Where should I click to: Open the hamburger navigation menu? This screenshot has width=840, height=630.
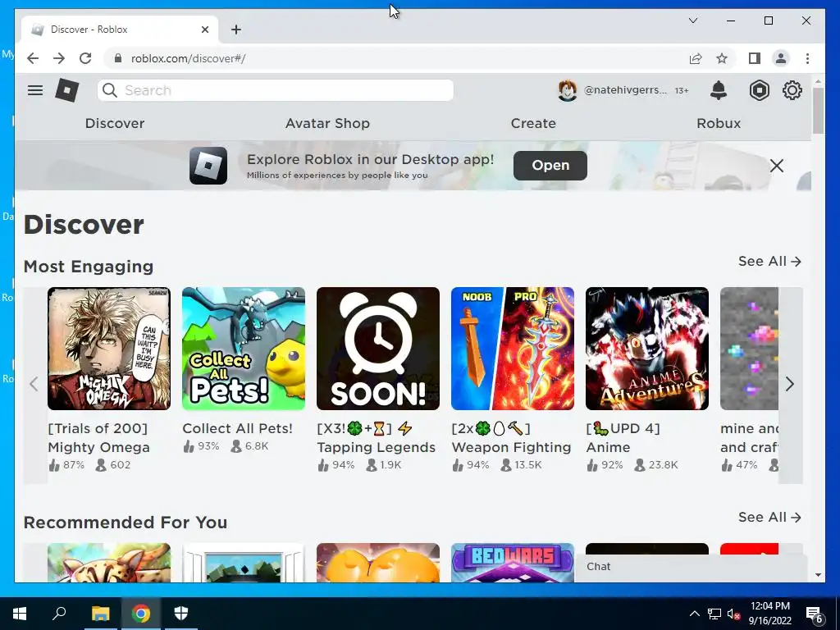[35, 90]
